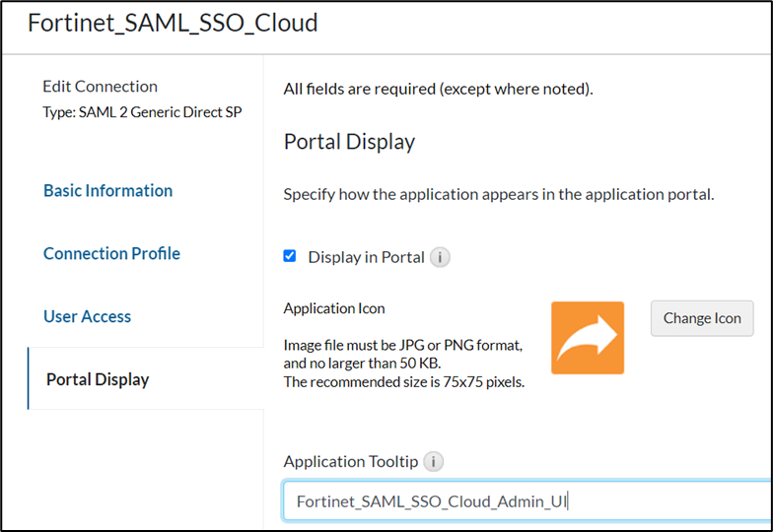773x532 pixels.
Task: Select the orange arrow application icon
Action: point(588,338)
